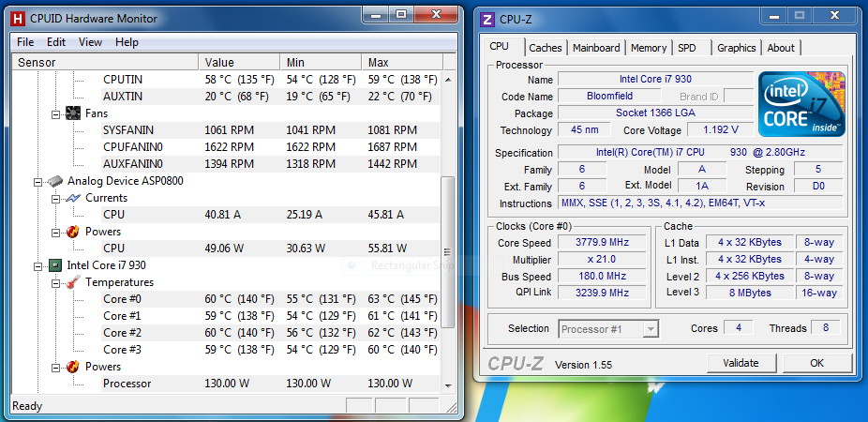Open the Edit menu in Hardware Monitor
This screenshot has width=868, height=422.
point(56,42)
